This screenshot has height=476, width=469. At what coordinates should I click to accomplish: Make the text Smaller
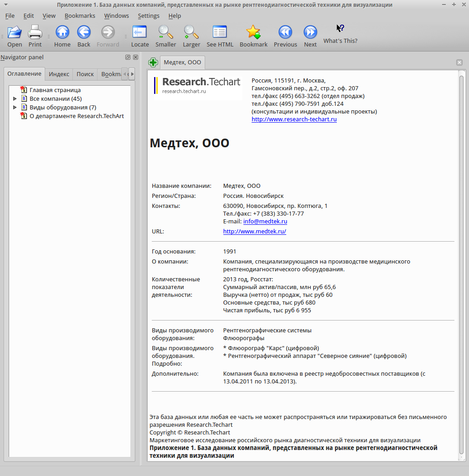165,36
